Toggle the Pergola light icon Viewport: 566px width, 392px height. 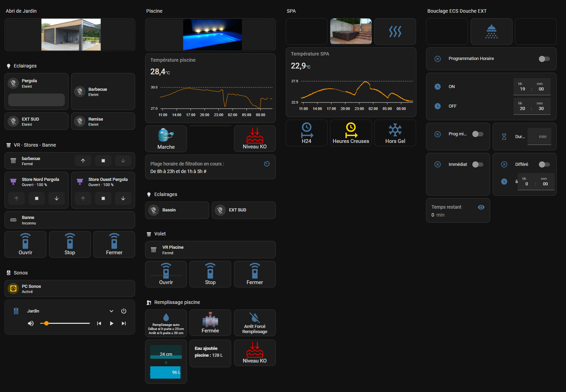13,83
